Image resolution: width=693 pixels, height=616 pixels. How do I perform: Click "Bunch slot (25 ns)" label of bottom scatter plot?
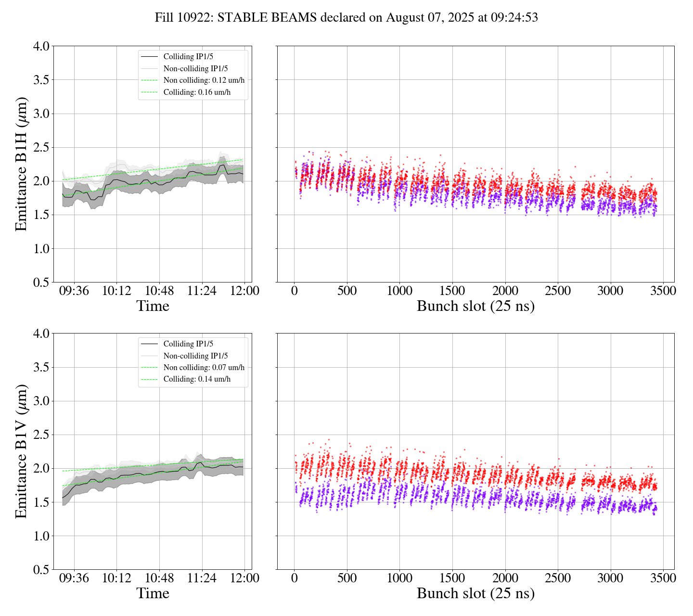(475, 593)
